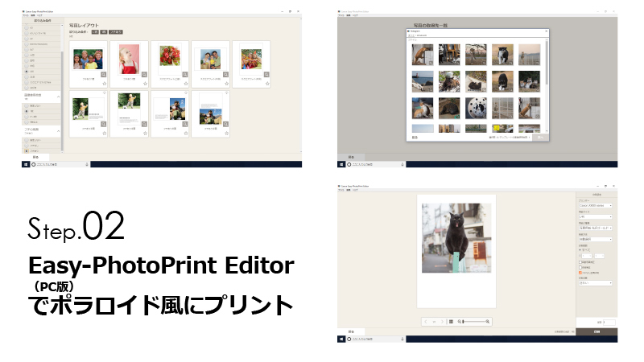
Task: Click the L判 filter tag above layouts
Action: (95, 31)
